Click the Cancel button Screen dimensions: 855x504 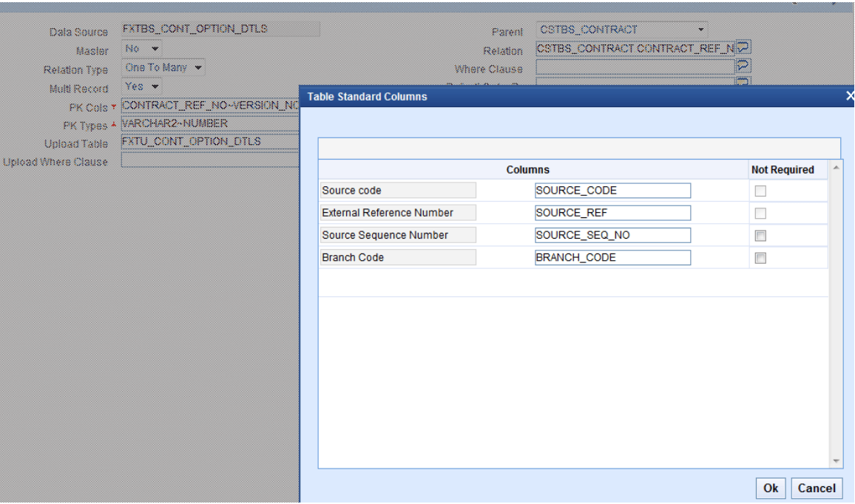coord(817,488)
